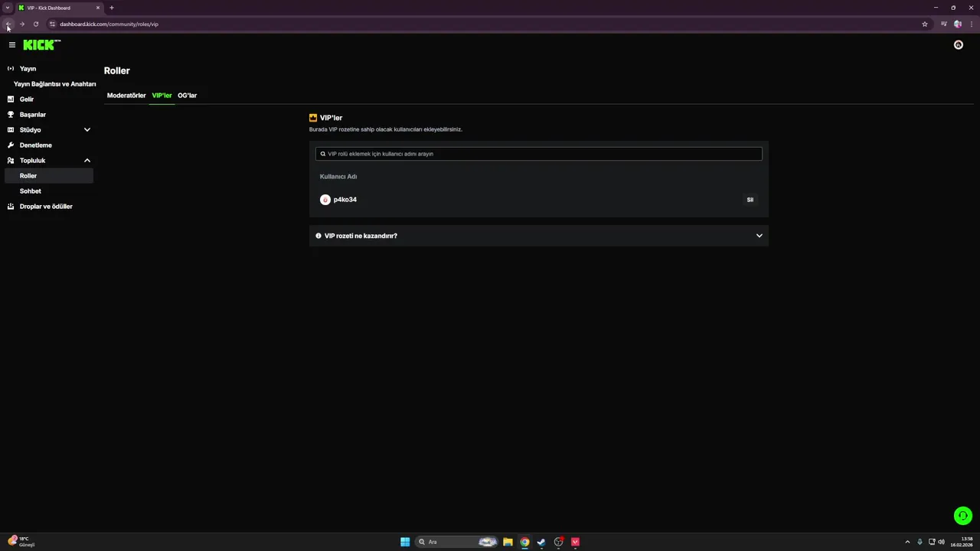
Task: Reload the page
Action: [x=35, y=24]
